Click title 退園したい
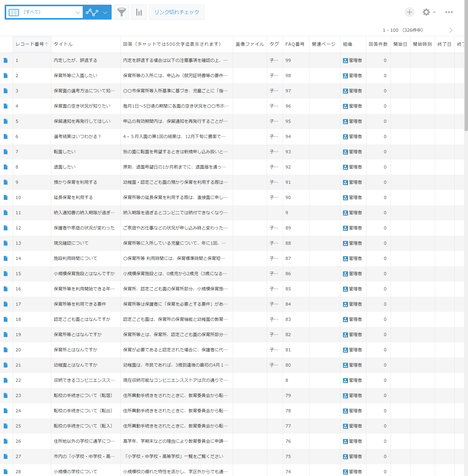This screenshot has height=476, width=468. 65,167
